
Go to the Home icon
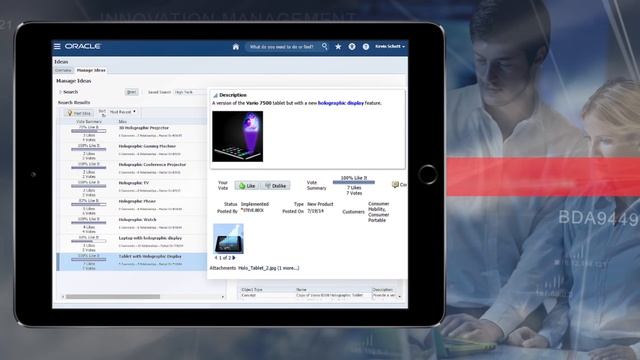236,47
